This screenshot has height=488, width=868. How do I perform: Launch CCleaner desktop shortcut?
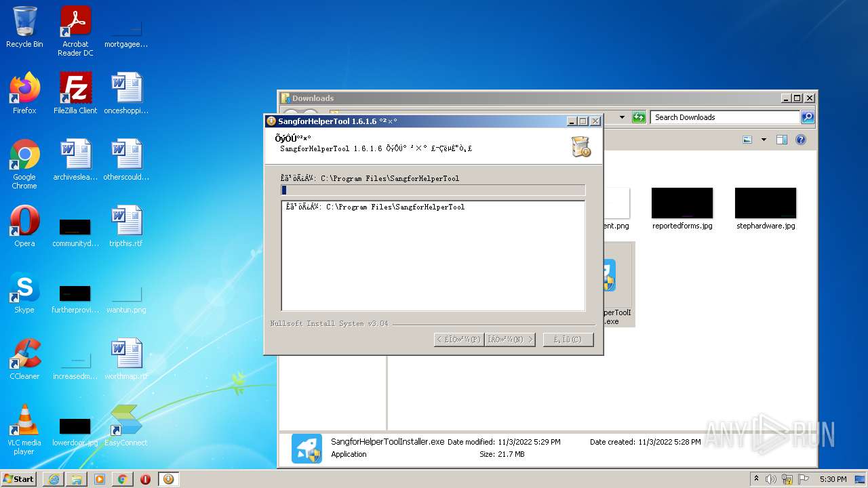tap(24, 359)
